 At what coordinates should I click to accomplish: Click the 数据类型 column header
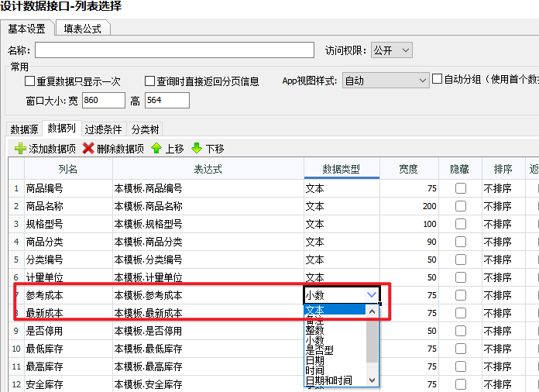[x=342, y=169]
